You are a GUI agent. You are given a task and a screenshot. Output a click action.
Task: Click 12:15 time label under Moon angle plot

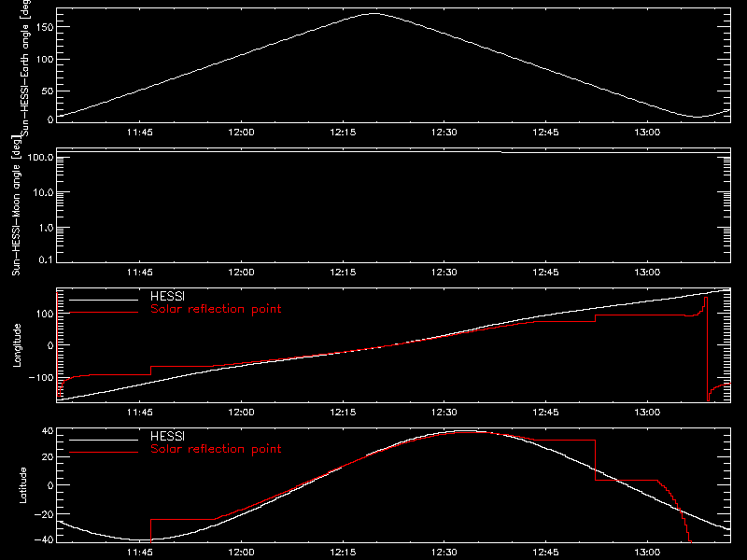point(343,272)
